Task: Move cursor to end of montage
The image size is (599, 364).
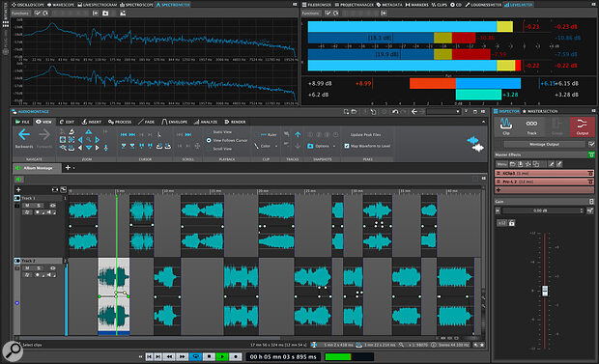Action: pos(132,134)
